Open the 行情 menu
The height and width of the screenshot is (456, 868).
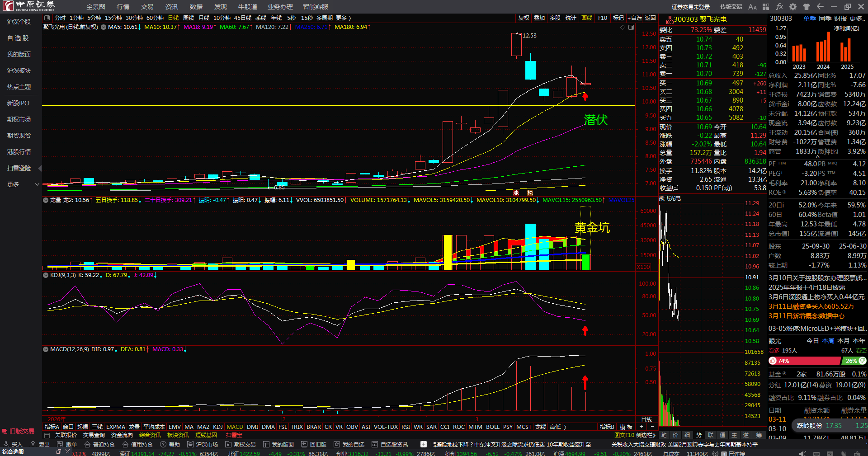(123, 7)
